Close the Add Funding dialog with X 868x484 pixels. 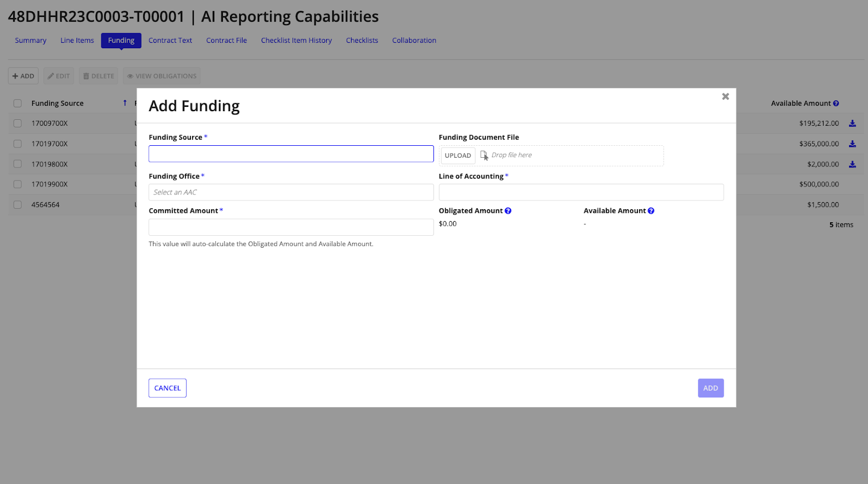click(725, 96)
